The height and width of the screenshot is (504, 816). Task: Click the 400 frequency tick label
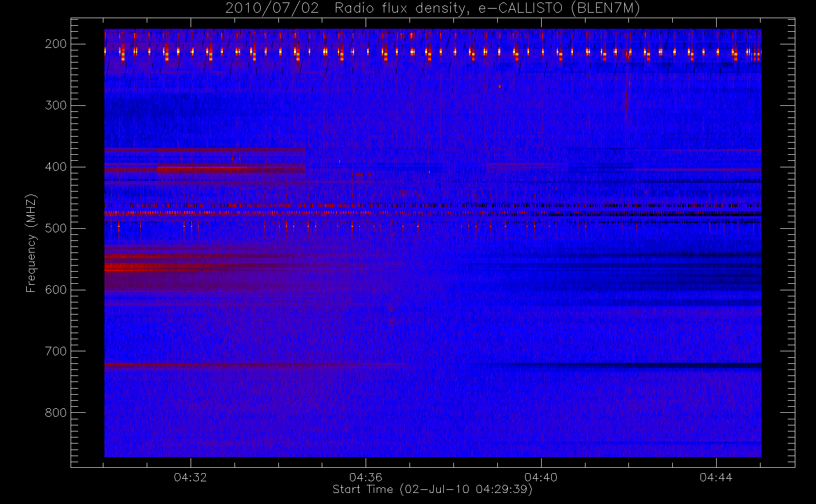pos(55,167)
